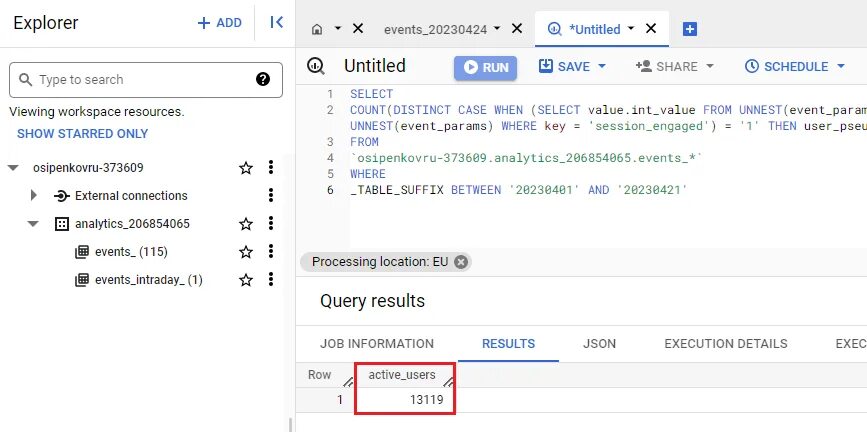Open more actions for External connections
Screen dimensions: 867x432
[x=270, y=195]
